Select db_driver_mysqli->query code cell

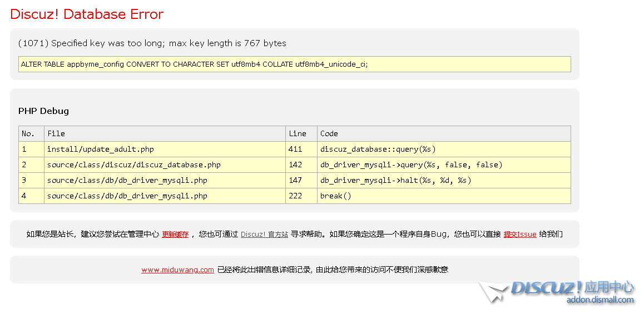[x=444, y=165]
